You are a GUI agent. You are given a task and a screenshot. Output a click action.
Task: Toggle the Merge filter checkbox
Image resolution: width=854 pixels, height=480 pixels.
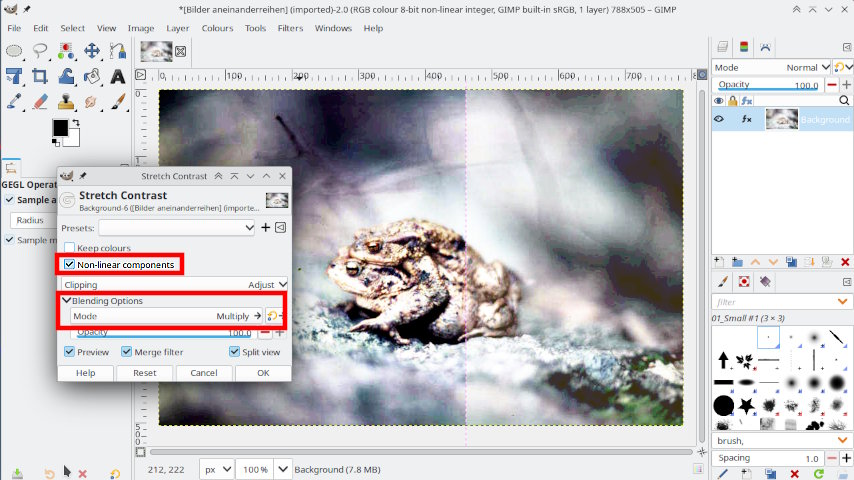(x=126, y=352)
